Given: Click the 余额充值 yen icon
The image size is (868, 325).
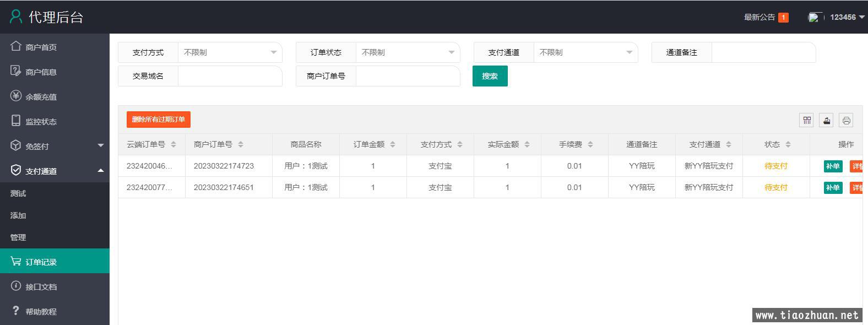Looking at the screenshot, I should coord(16,96).
